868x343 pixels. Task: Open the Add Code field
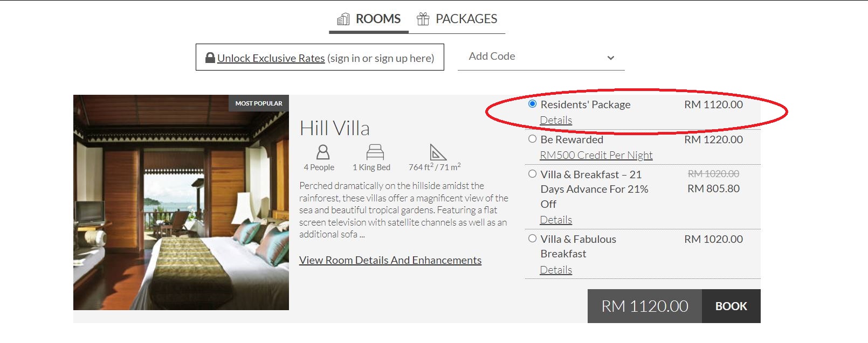tap(541, 57)
